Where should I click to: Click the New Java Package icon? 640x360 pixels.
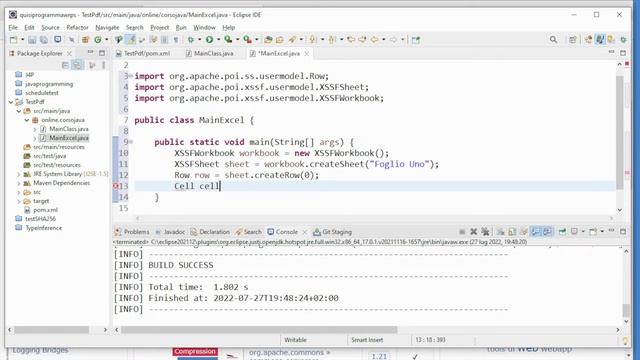click(x=85, y=40)
